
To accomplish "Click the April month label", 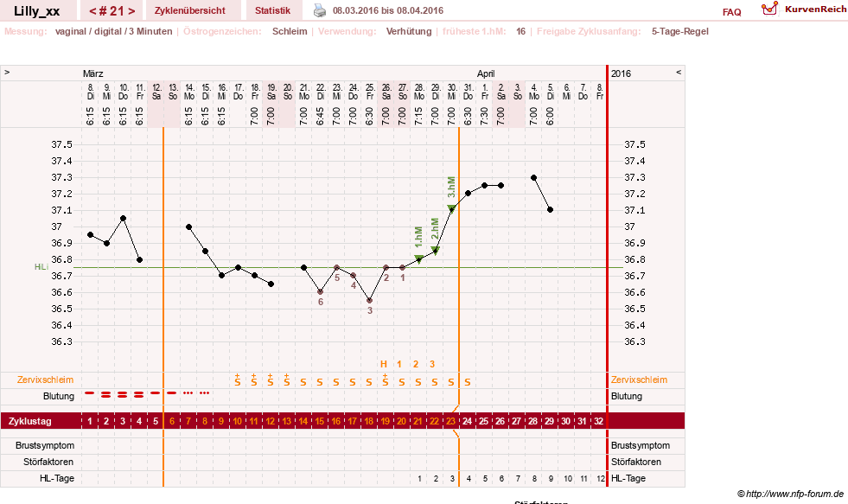I will (x=486, y=73).
